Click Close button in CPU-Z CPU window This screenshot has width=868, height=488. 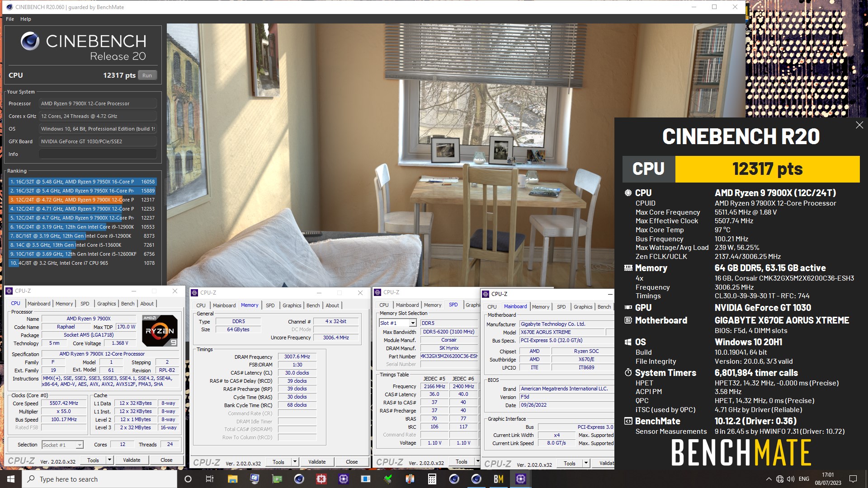click(x=166, y=460)
